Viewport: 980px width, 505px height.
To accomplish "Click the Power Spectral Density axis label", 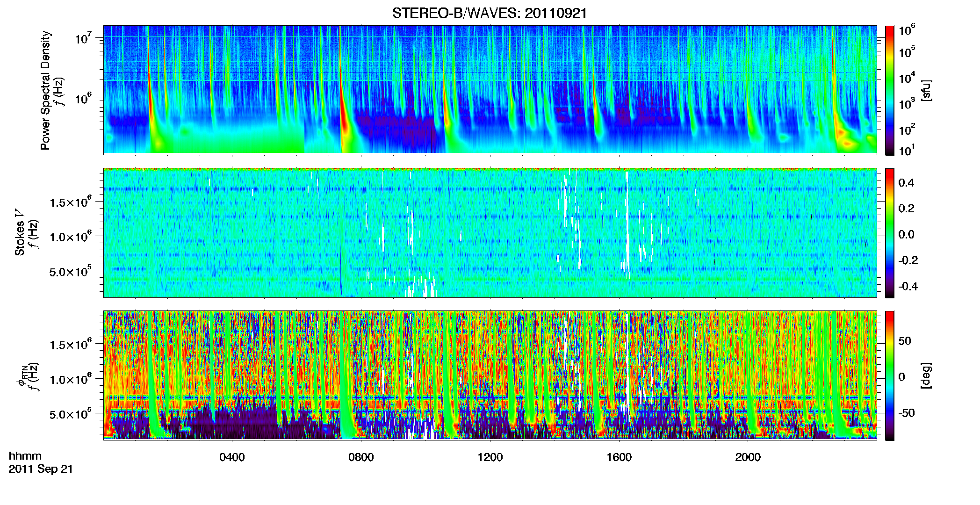I will tap(45, 90).
